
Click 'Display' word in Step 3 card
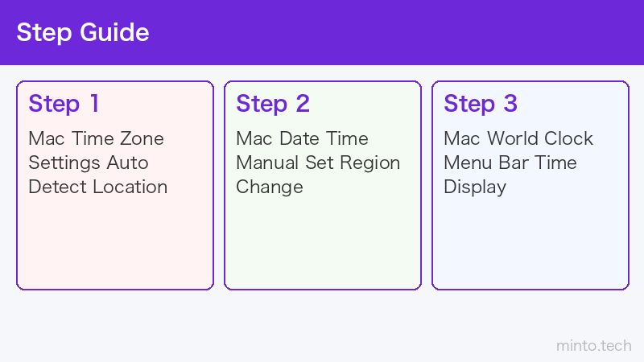475,187
